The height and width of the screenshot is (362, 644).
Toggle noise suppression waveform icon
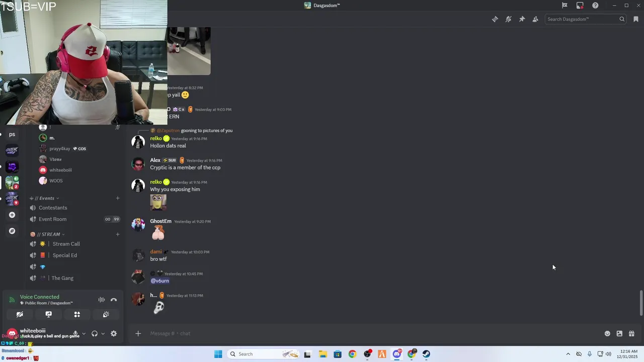[102, 300]
